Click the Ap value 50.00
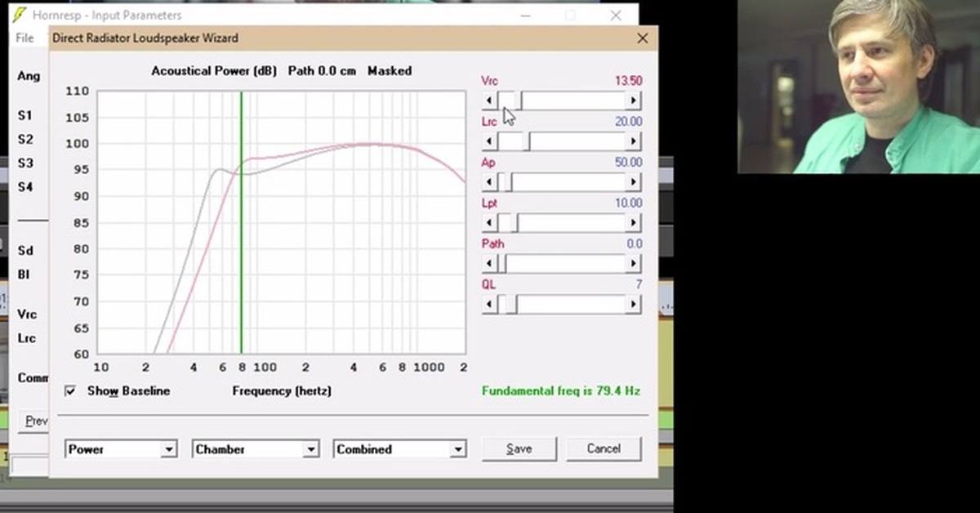The height and width of the screenshot is (513, 980). [x=628, y=163]
